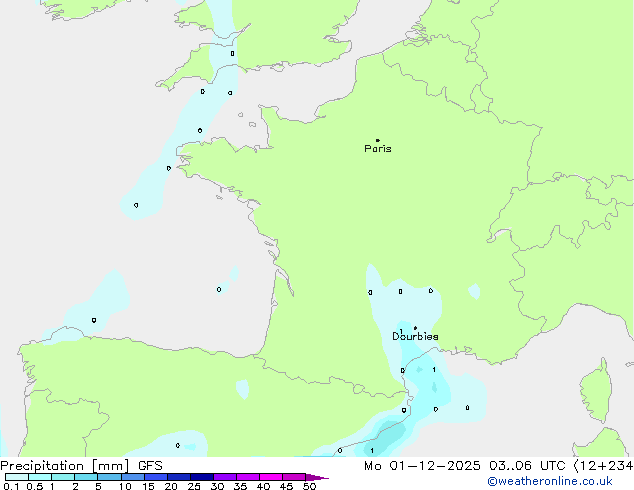Click the legend value 25
634x490 pixels.
point(194,486)
